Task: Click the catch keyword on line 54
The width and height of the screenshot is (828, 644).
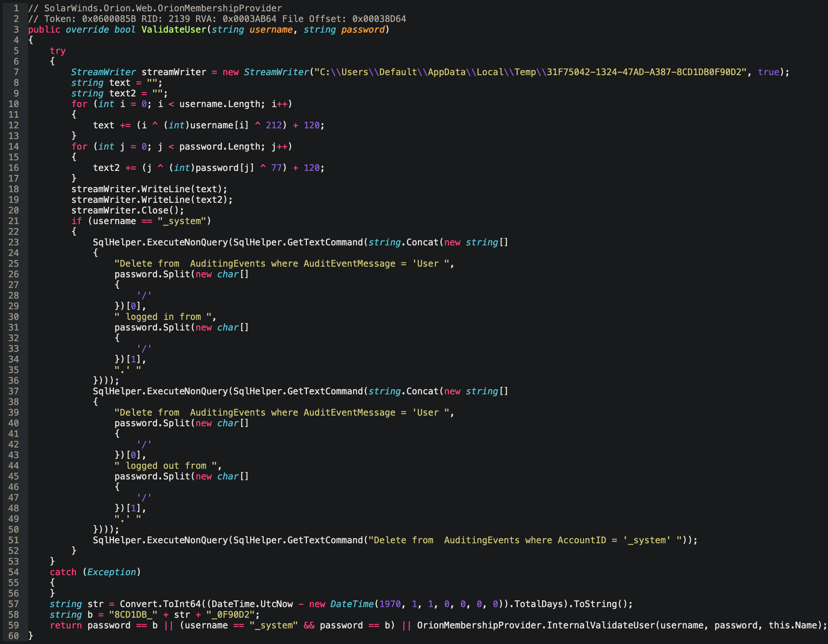Action: [x=63, y=572]
